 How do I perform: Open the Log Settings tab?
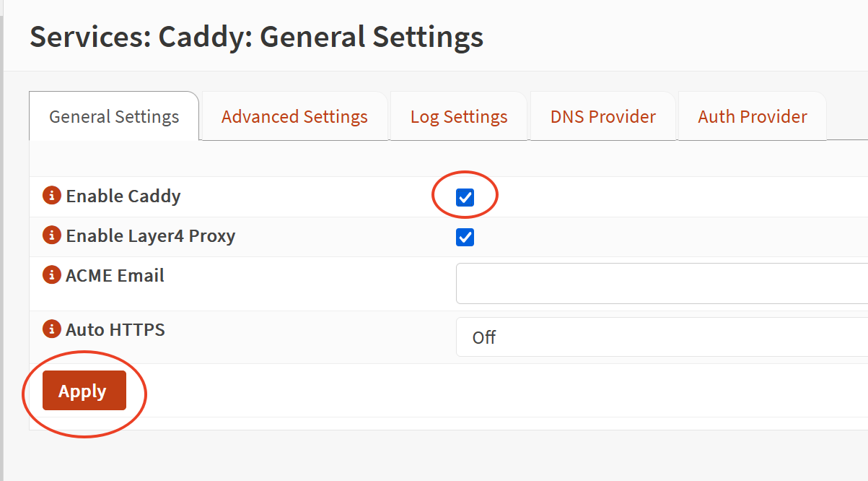(459, 117)
